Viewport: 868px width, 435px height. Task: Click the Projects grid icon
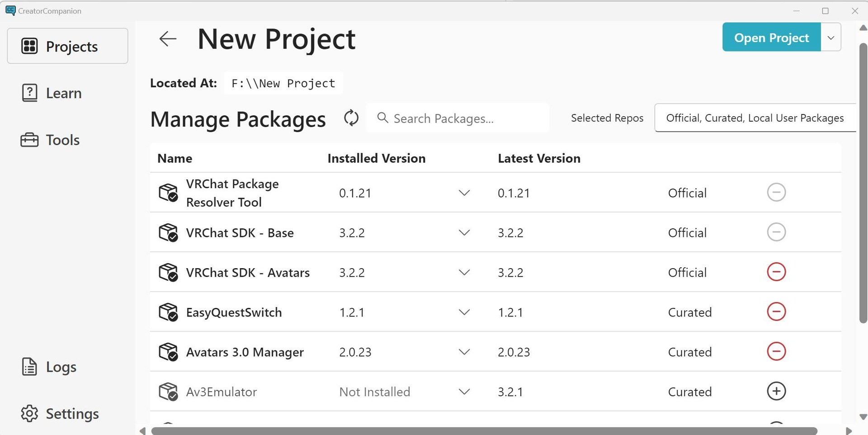[29, 46]
